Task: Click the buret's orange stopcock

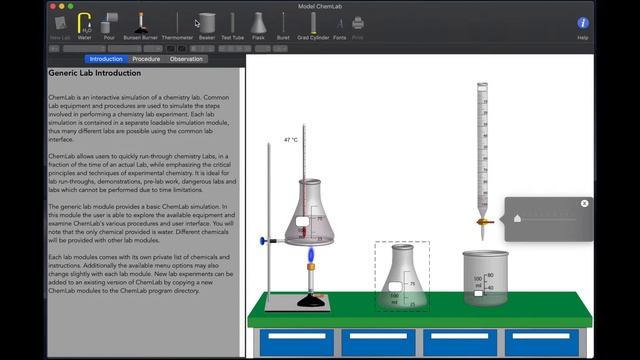Action: pos(484,222)
